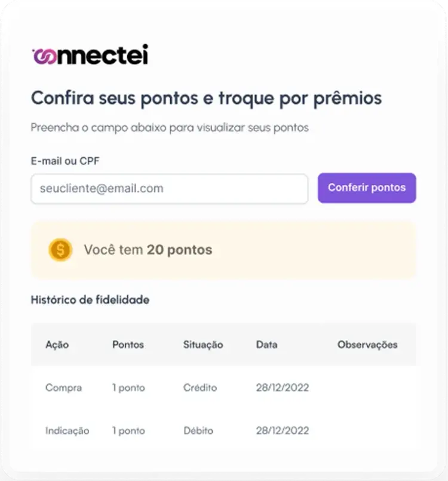This screenshot has width=448, height=481.
Task: Click the Compra row date 28/12/2022
Action: pyautogui.click(x=283, y=388)
